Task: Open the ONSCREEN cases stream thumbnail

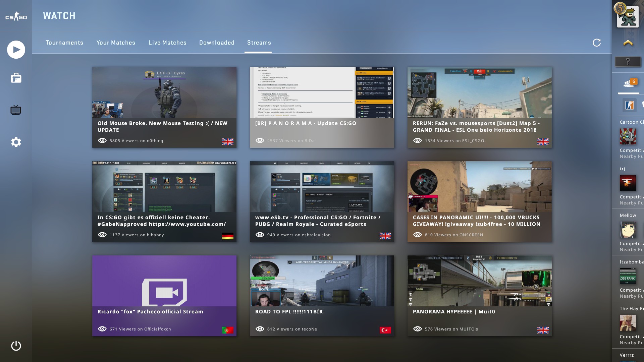Action: point(480,187)
